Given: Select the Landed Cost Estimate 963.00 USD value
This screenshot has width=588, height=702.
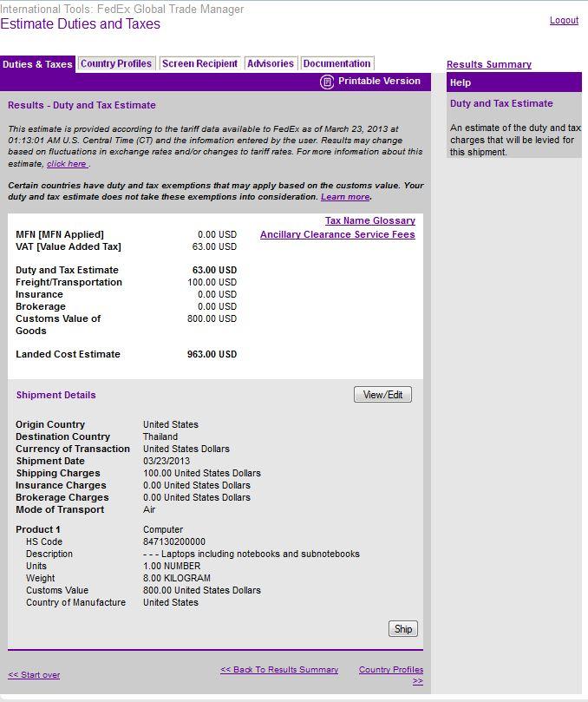Looking at the screenshot, I should point(212,354).
